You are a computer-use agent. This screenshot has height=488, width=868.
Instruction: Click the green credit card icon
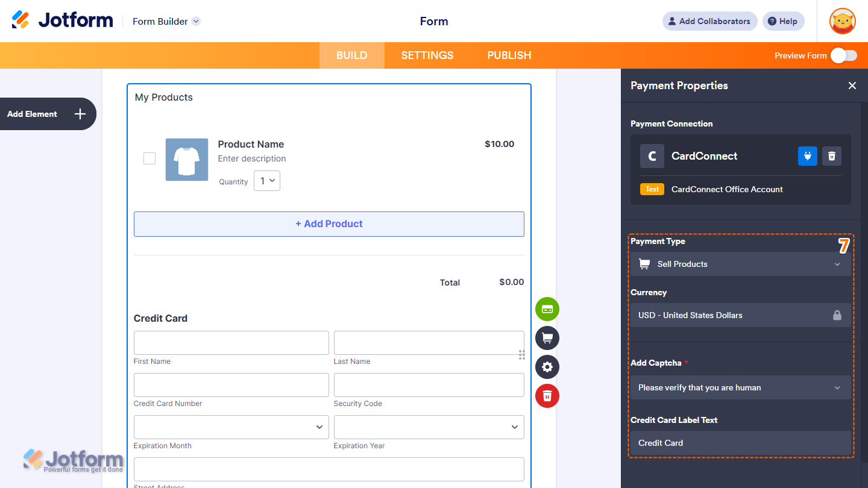tap(547, 309)
